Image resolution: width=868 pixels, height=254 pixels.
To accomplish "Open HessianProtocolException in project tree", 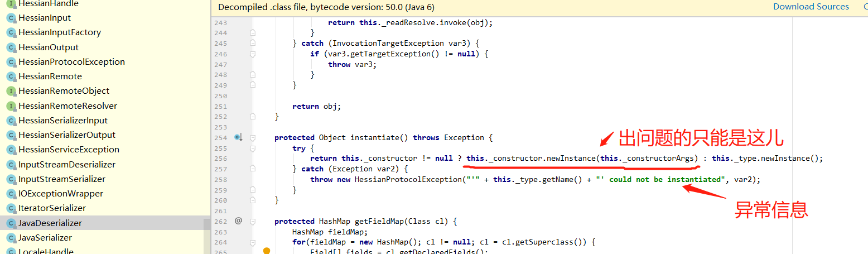I will click(x=71, y=62).
